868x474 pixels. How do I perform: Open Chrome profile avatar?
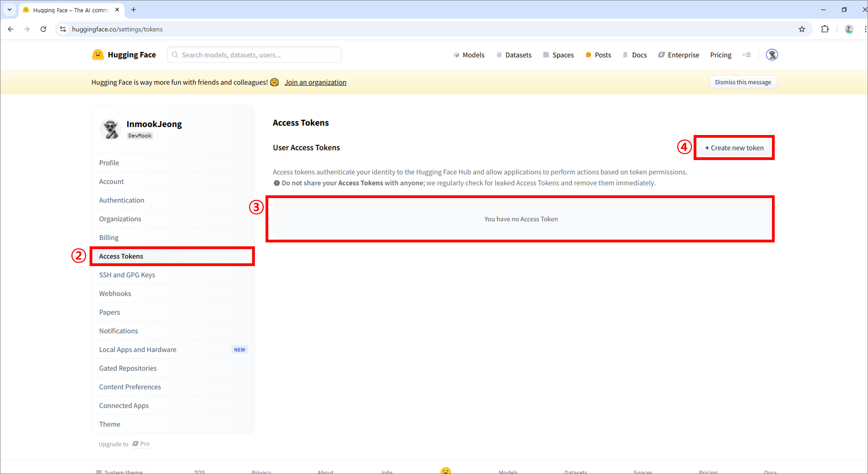pyautogui.click(x=849, y=29)
